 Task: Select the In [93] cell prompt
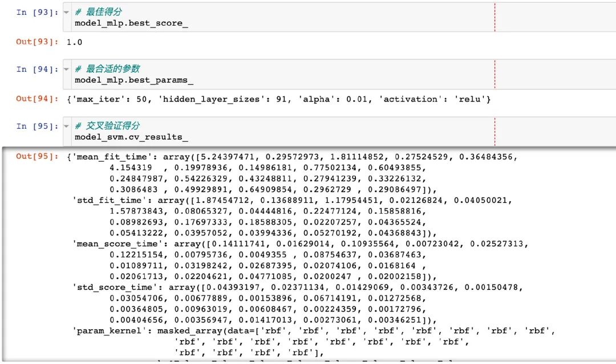pyautogui.click(x=37, y=12)
